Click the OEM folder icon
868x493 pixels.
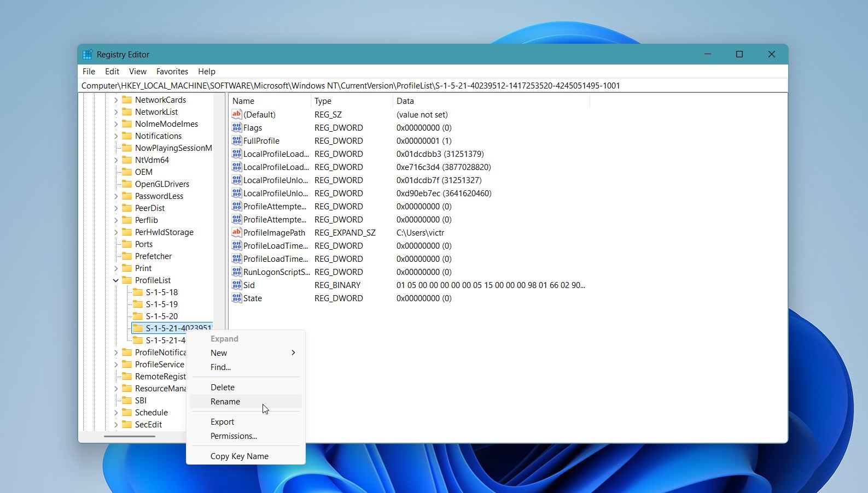coord(127,172)
